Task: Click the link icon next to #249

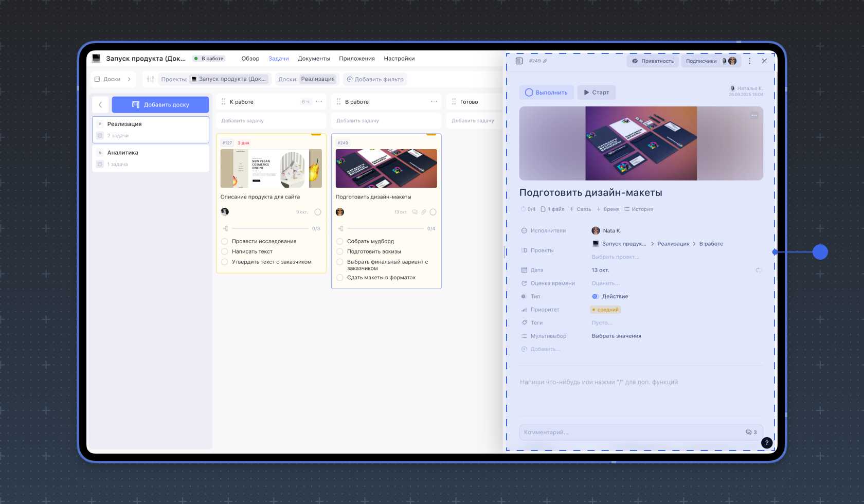Action: click(x=545, y=61)
